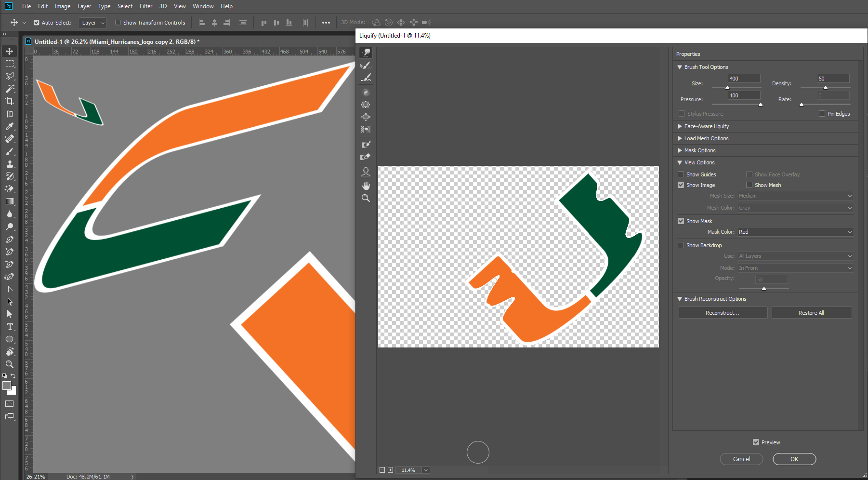Select the Hand tool in Liquify
This screenshot has height=480, width=868.
click(x=366, y=186)
